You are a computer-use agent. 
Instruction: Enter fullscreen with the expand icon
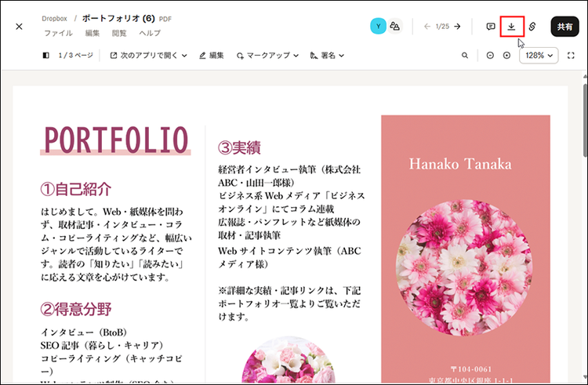[x=571, y=56]
